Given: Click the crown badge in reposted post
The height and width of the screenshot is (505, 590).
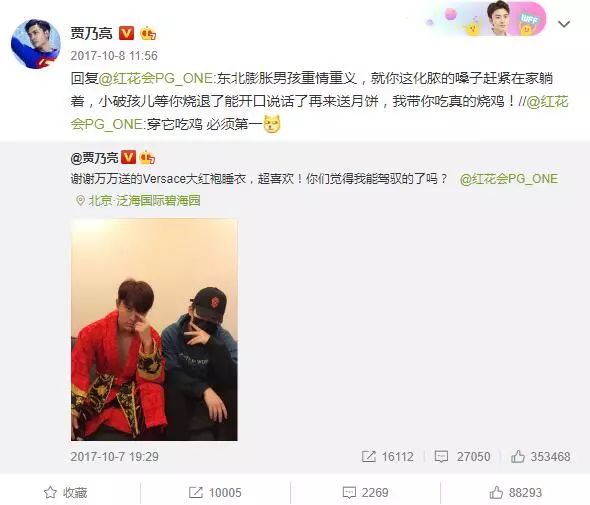Looking at the screenshot, I should [147, 157].
